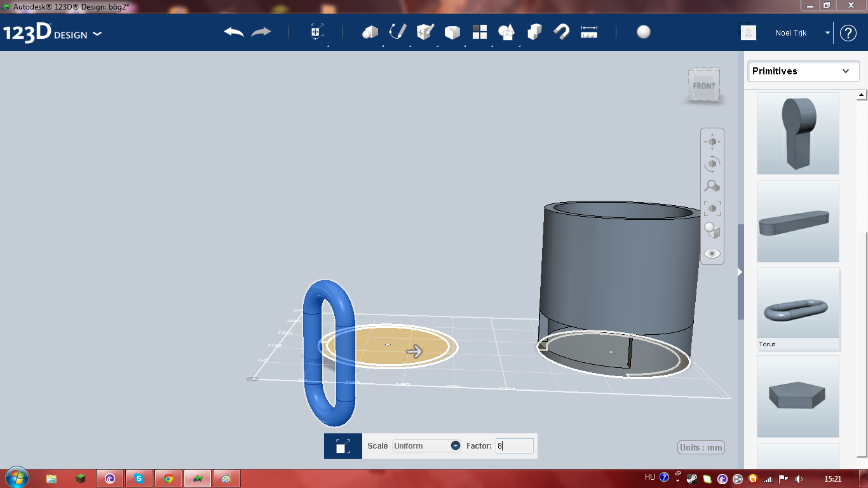This screenshot has height=488, width=868.
Task: Open Minecraft from the taskbar
Action: (x=81, y=478)
